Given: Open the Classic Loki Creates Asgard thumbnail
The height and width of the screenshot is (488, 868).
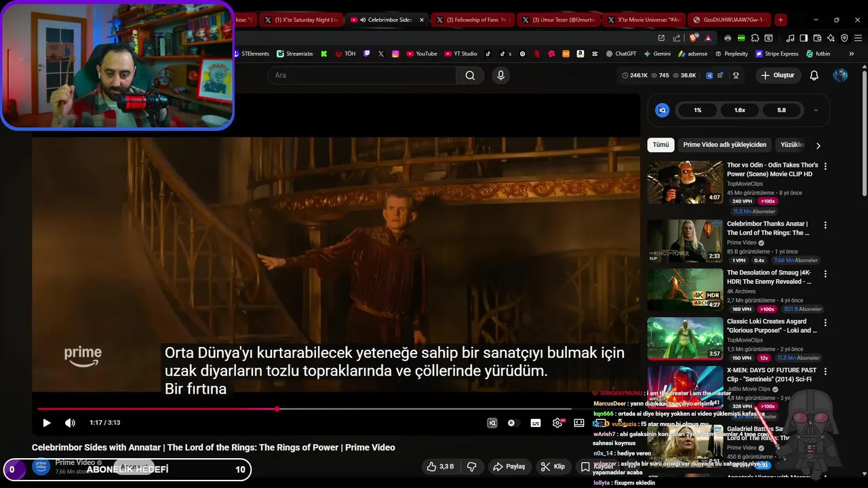Looking at the screenshot, I should pos(685,338).
